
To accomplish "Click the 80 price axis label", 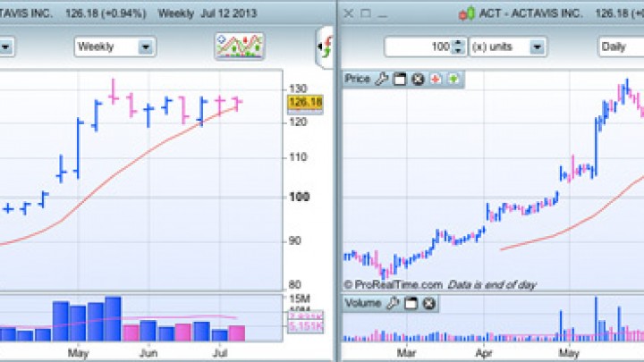I will pos(295,284).
